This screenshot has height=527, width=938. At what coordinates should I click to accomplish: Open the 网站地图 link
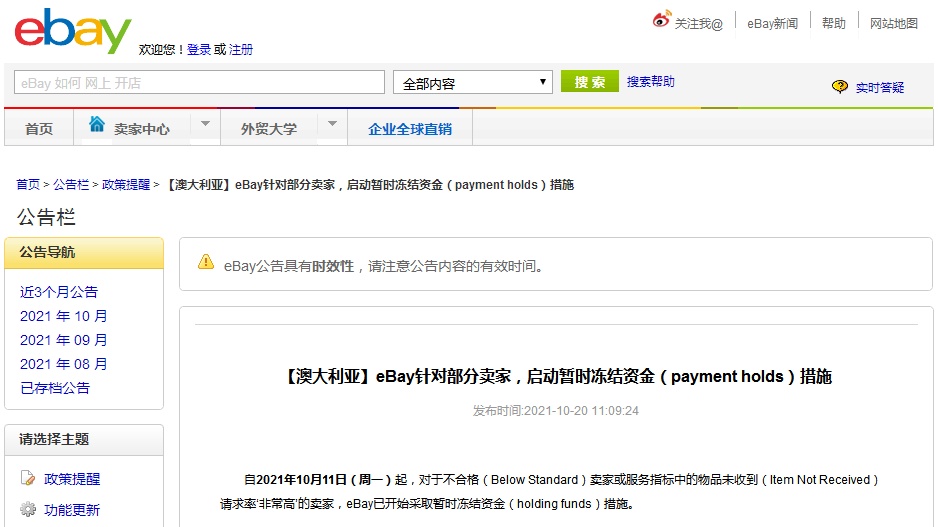point(894,23)
